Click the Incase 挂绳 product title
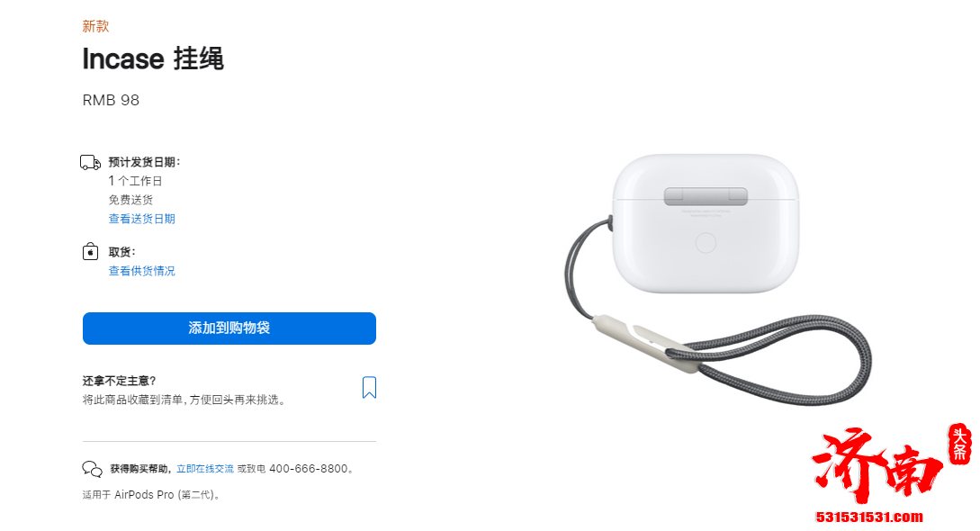 click(153, 58)
